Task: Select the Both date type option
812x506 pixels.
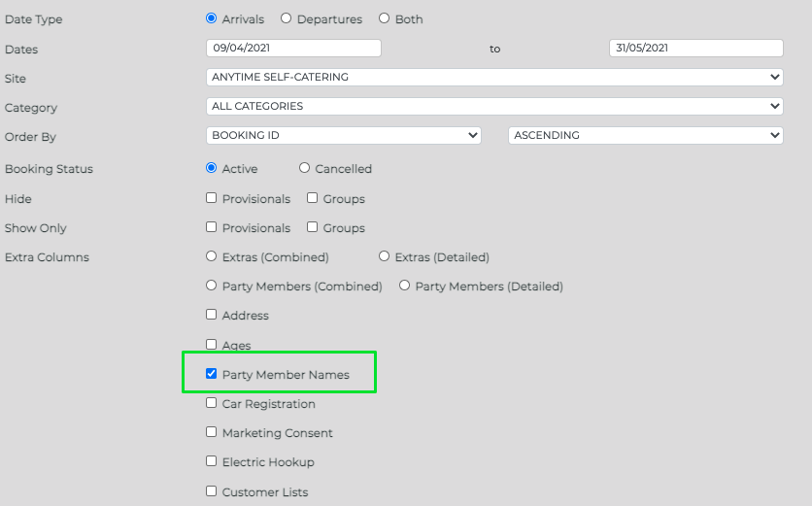Action: point(384,18)
